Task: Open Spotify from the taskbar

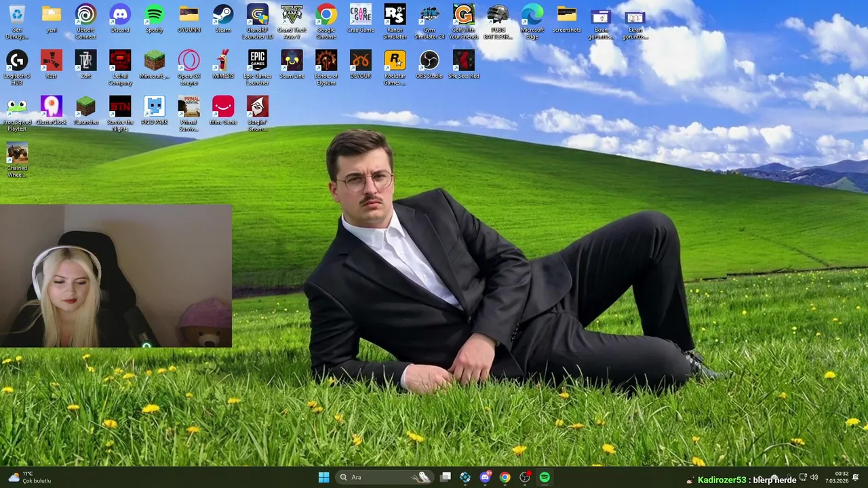Action: tap(545, 477)
